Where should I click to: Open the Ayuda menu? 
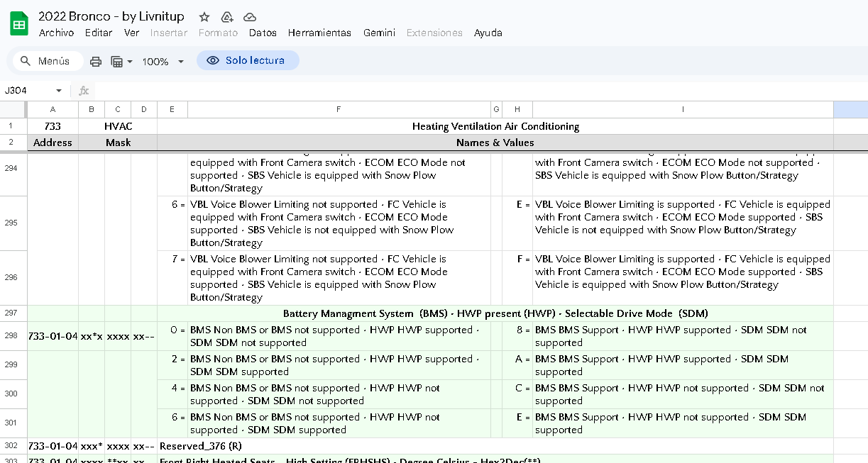(x=488, y=33)
